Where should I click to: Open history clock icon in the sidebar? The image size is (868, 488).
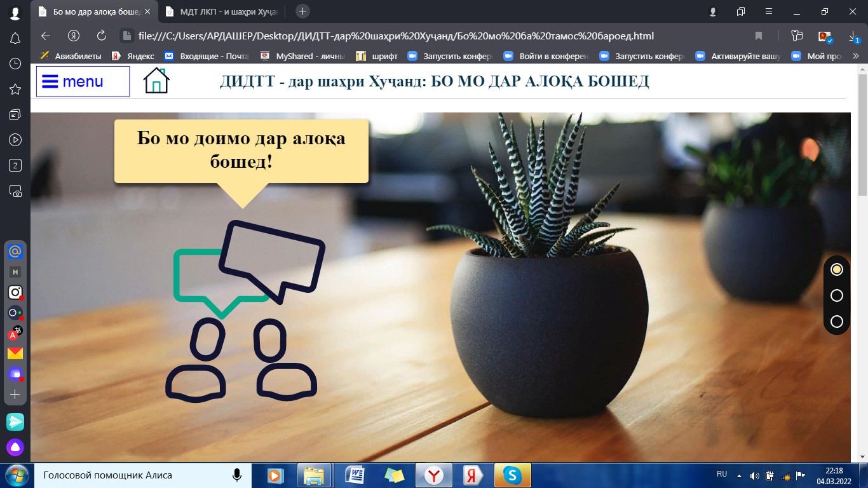pyautogui.click(x=15, y=64)
